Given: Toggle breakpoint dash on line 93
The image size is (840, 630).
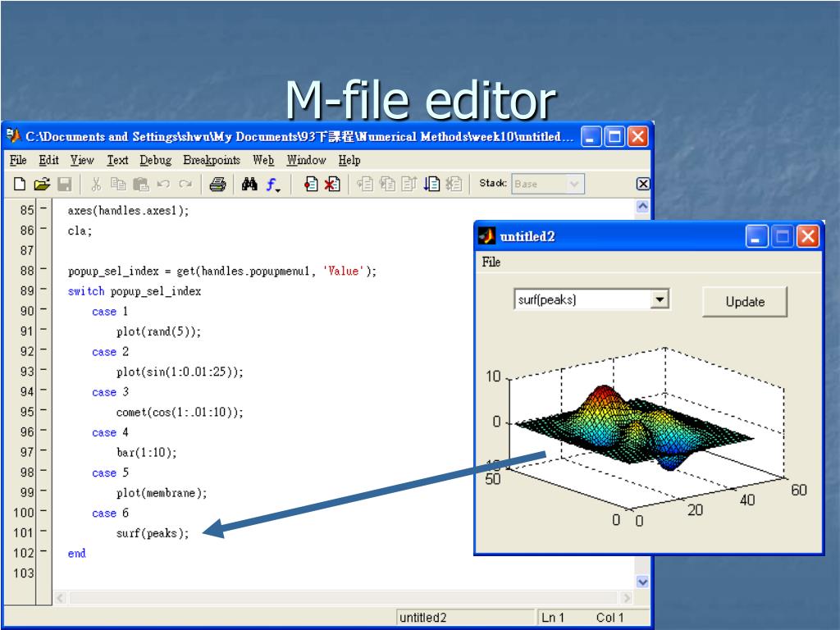Looking at the screenshot, I should tap(43, 369).
